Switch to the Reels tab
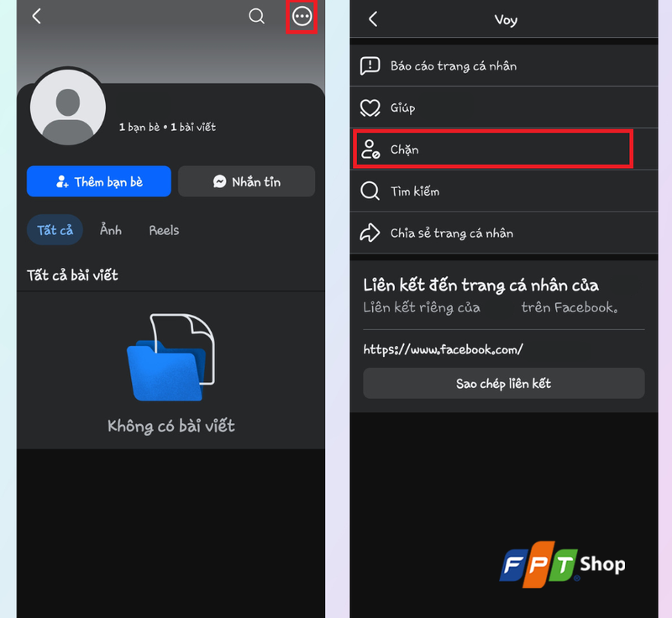This screenshot has height=618, width=672. (x=164, y=230)
